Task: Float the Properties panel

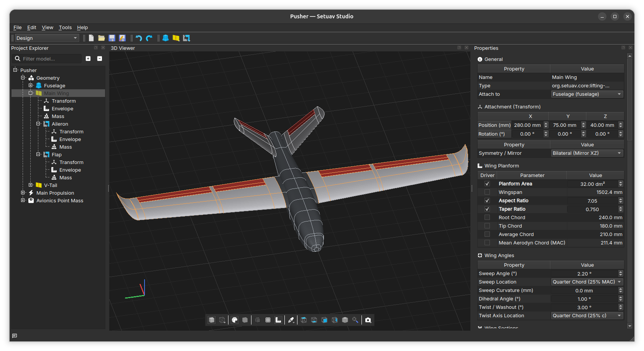Action: point(623,48)
